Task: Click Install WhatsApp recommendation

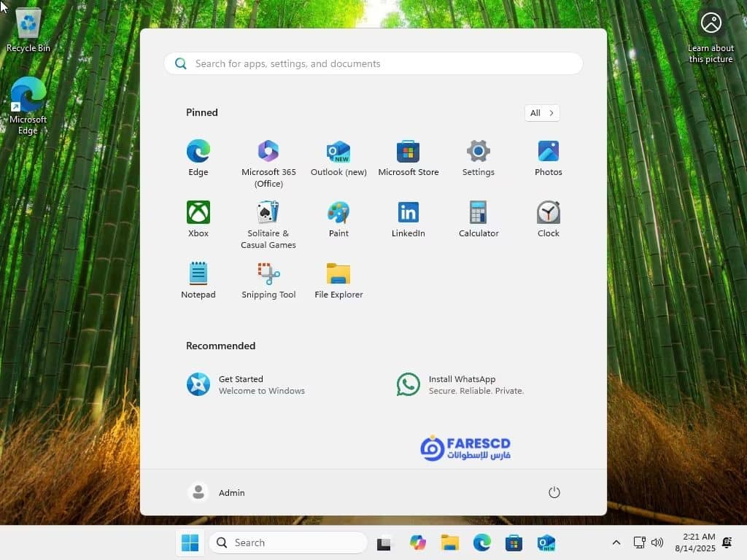Action: 460,385
